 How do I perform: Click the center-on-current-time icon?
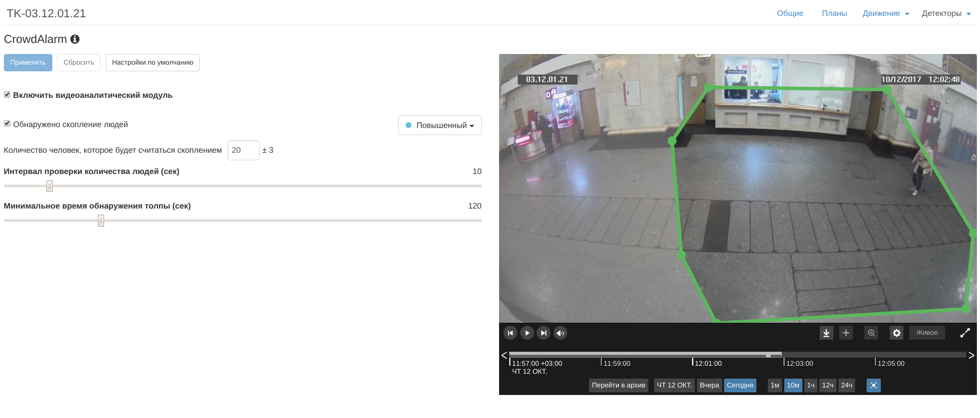coord(873,385)
